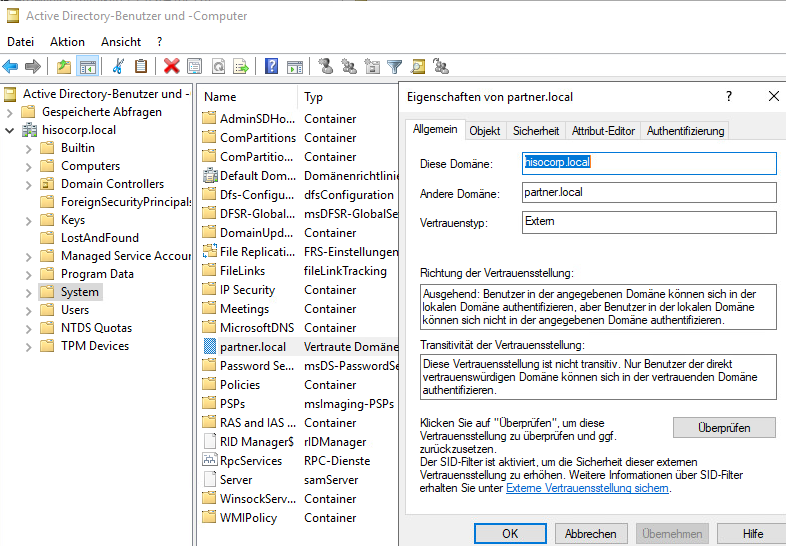Click into the Diese Domäne field
Screen dimensions: 786x546
649,163
